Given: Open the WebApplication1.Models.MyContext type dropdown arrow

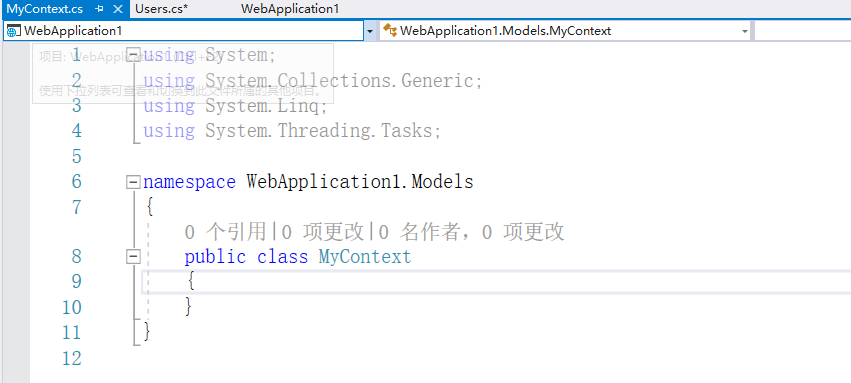Looking at the screenshot, I should pyautogui.click(x=745, y=31).
